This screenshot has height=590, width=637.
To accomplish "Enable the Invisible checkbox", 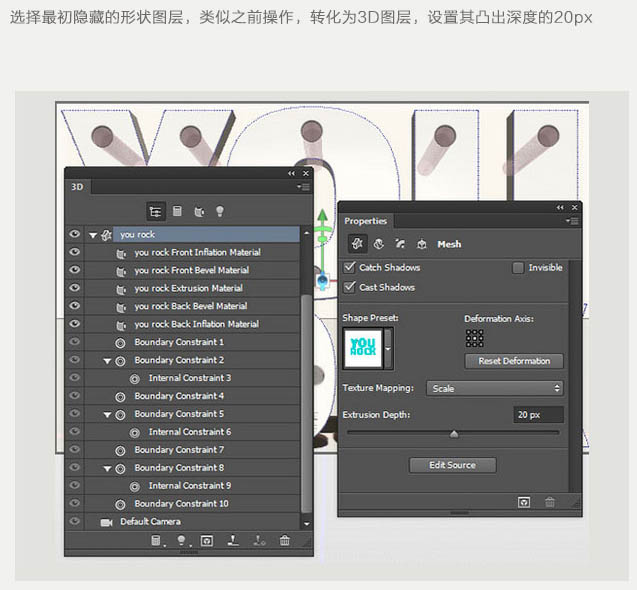I will pos(518,268).
